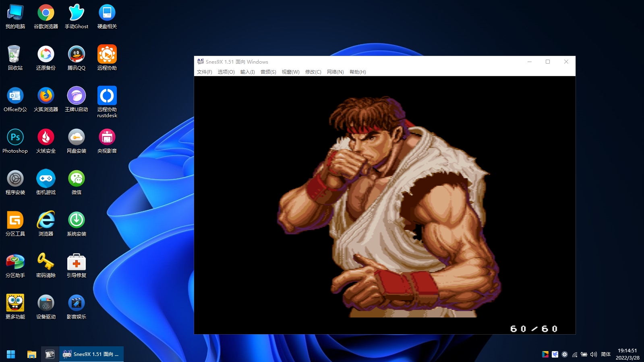Select the 影音娱乐 desktop icon

[77, 307]
